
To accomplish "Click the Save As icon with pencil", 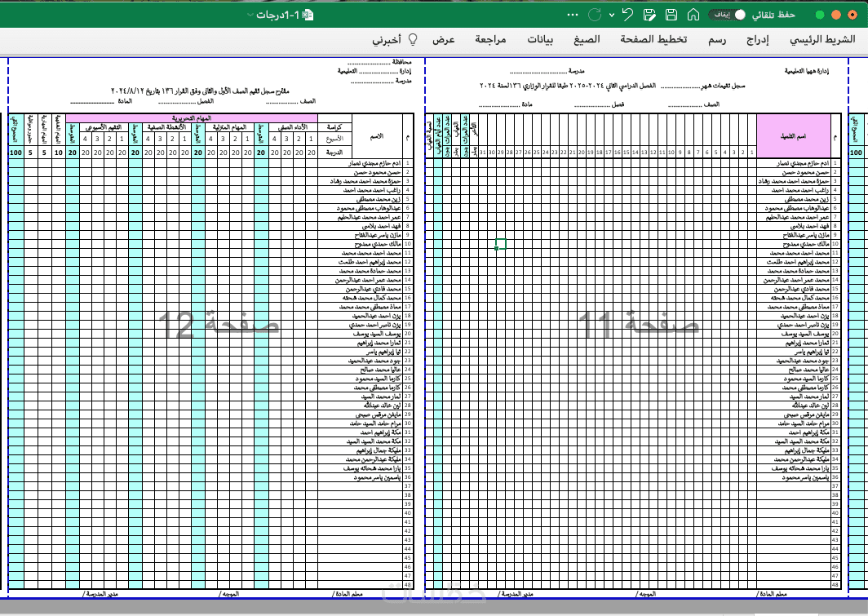I will tap(650, 15).
